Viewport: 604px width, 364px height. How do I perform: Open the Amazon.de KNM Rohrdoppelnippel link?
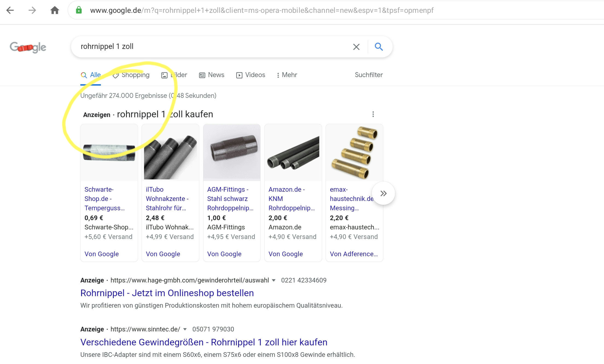tap(291, 199)
